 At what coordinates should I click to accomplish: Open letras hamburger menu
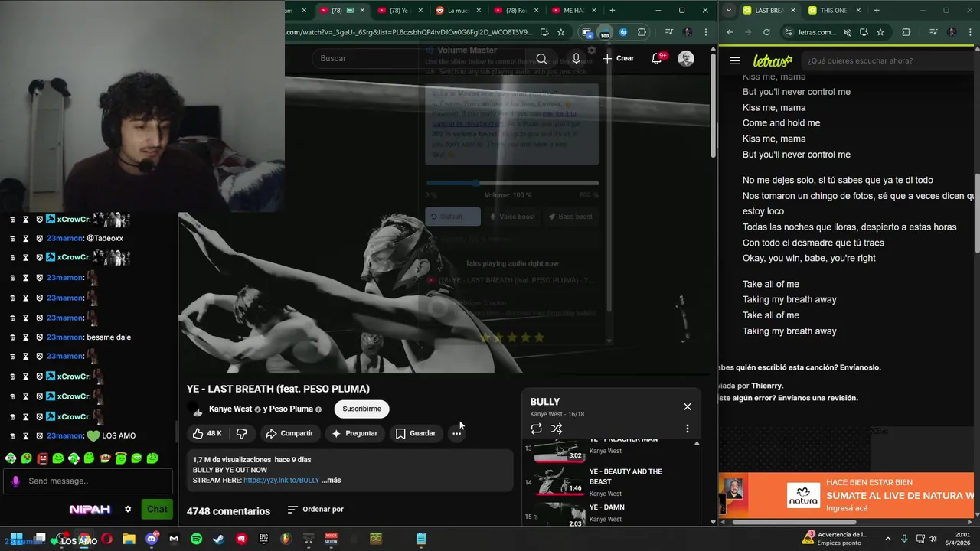point(735,60)
